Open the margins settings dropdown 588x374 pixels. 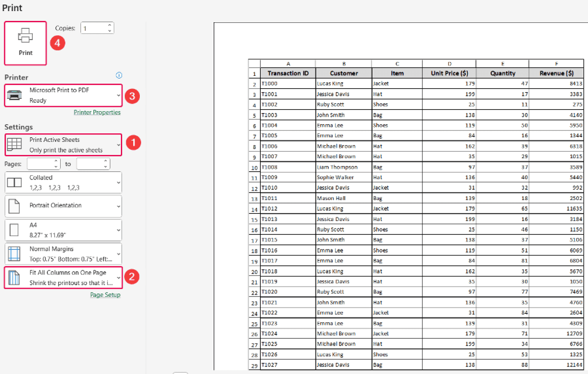(118, 253)
